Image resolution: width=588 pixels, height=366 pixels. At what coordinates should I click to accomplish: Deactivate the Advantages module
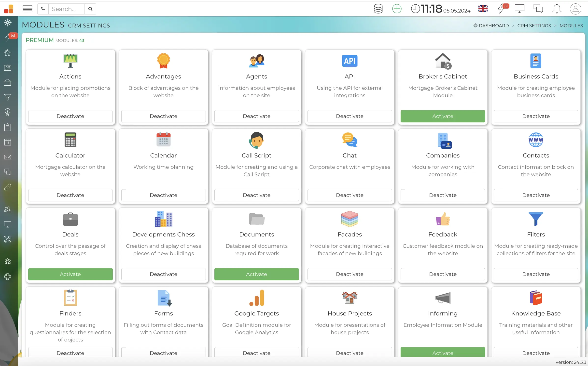[x=163, y=116]
